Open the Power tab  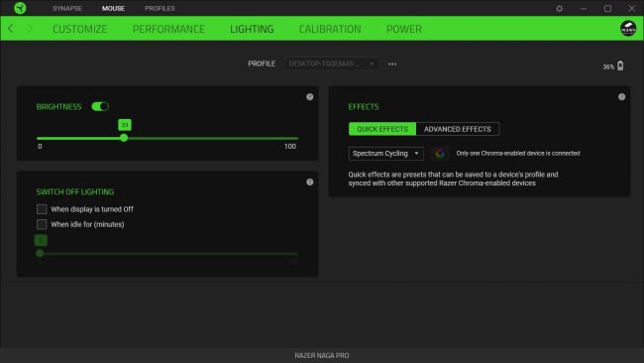(403, 29)
